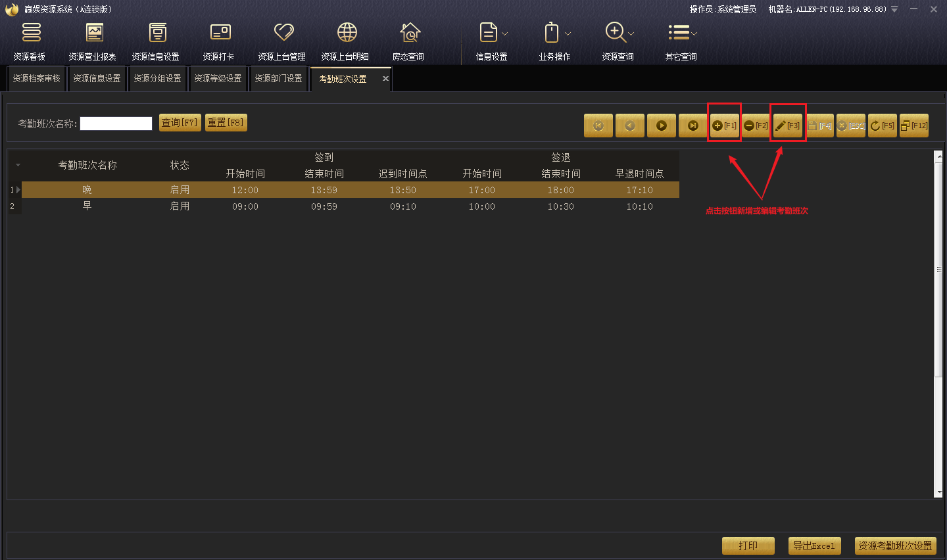Click the 12:00 sign-in start time cell
The image size is (947, 560).
245,190
